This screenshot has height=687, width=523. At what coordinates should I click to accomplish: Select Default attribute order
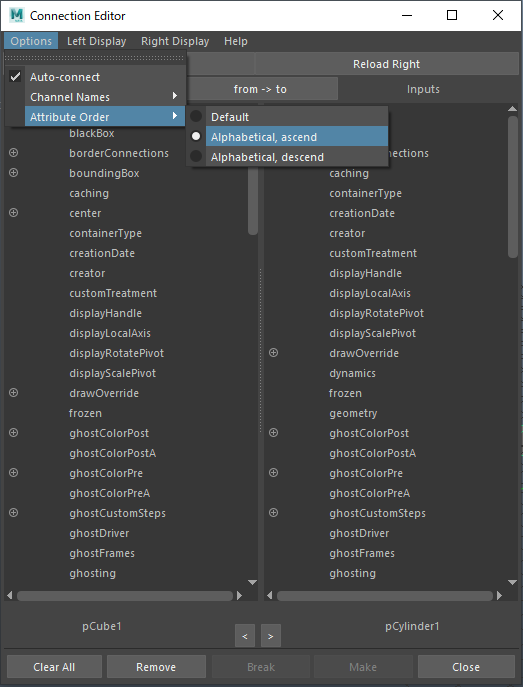[x=287, y=117]
